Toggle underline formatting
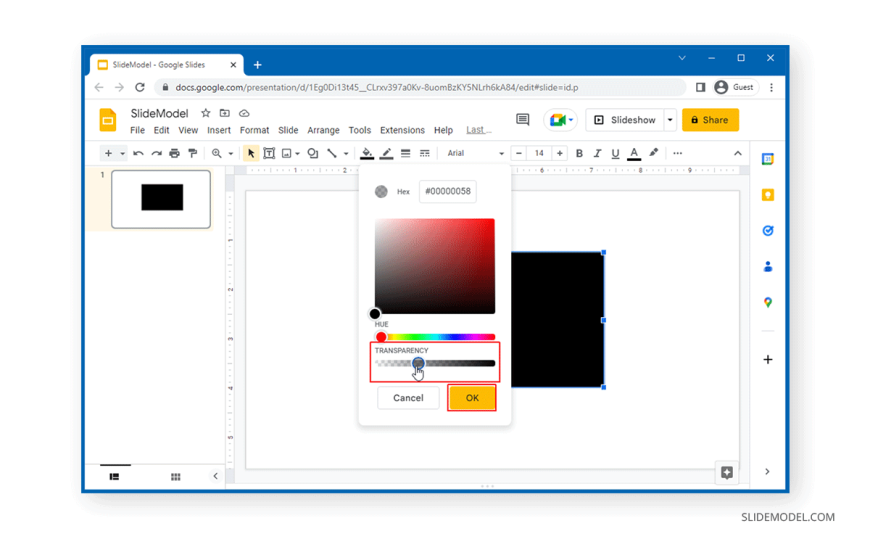This screenshot has width=870, height=539. [615, 154]
